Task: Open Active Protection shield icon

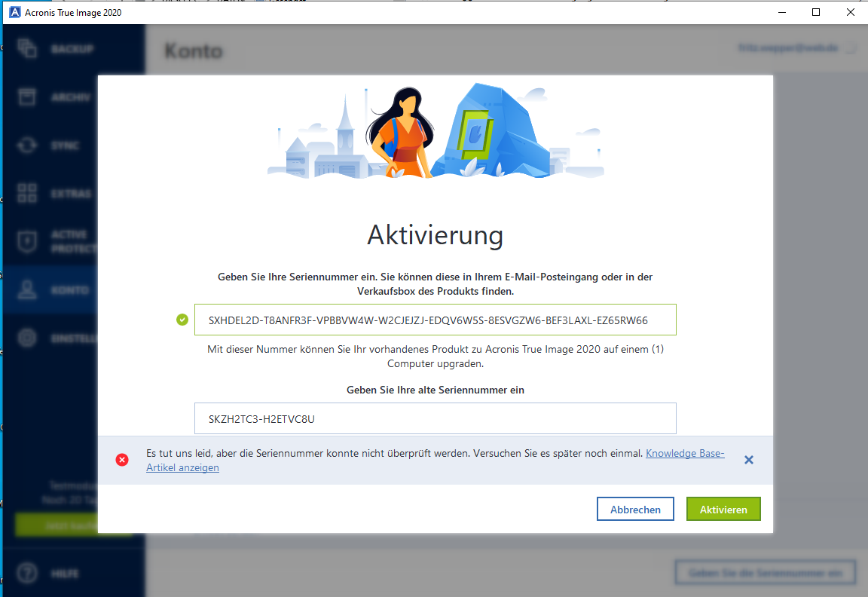Action: point(27,241)
